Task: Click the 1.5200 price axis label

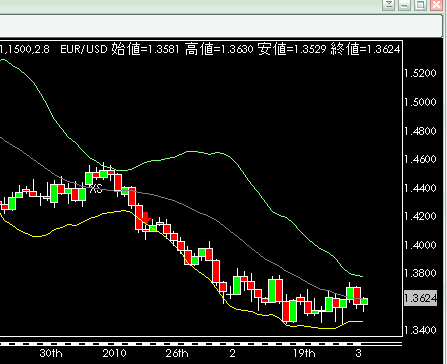Action: click(x=420, y=73)
